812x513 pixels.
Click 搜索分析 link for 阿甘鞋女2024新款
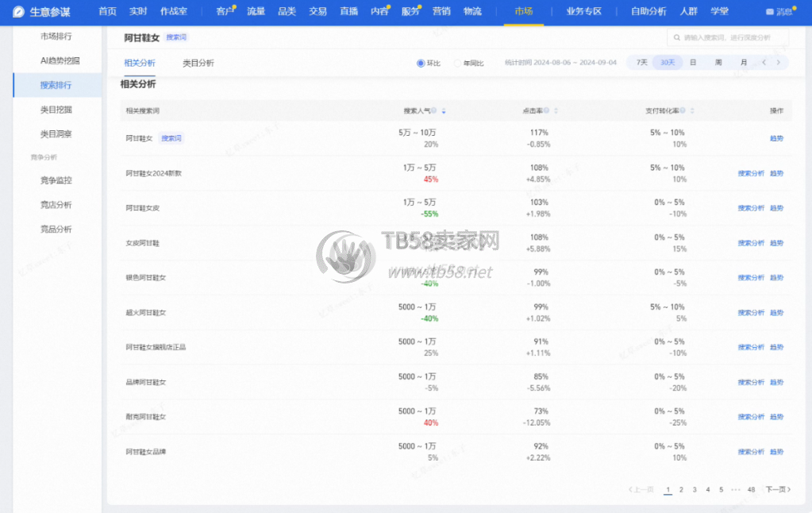tap(751, 173)
